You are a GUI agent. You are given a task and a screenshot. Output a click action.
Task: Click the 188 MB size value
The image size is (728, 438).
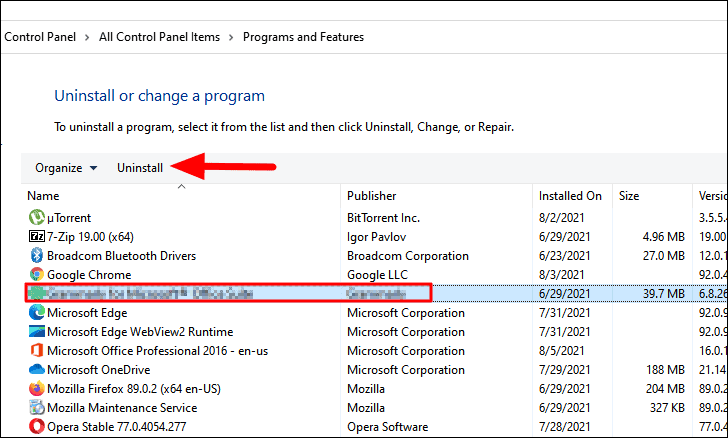[x=665, y=370]
